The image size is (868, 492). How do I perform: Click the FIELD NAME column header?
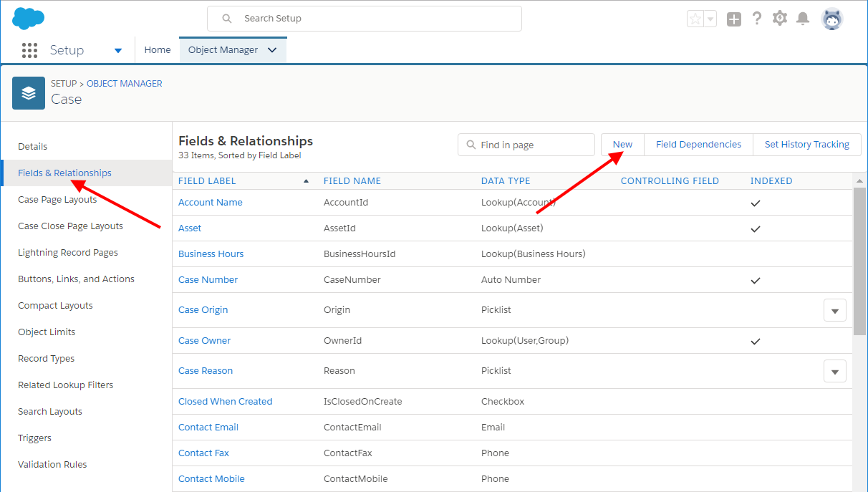click(352, 181)
